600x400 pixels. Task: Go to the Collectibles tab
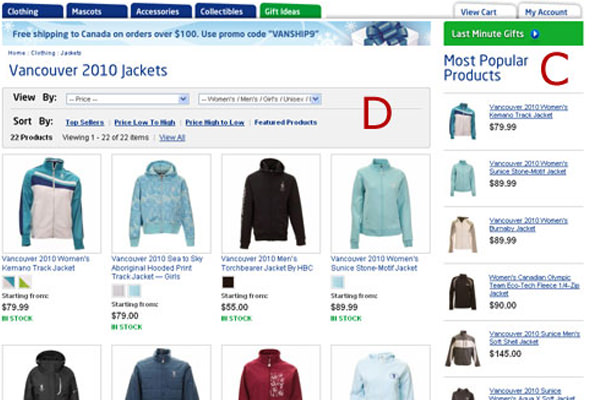click(x=225, y=11)
